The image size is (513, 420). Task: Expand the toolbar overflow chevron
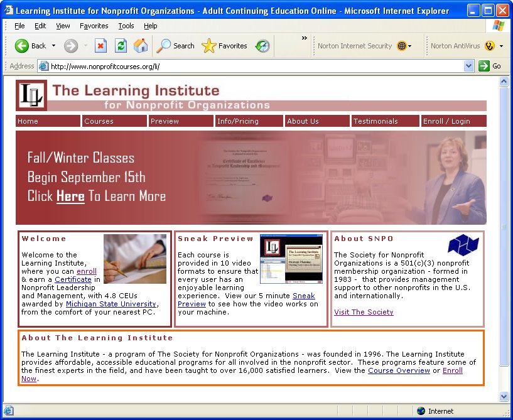pos(305,38)
